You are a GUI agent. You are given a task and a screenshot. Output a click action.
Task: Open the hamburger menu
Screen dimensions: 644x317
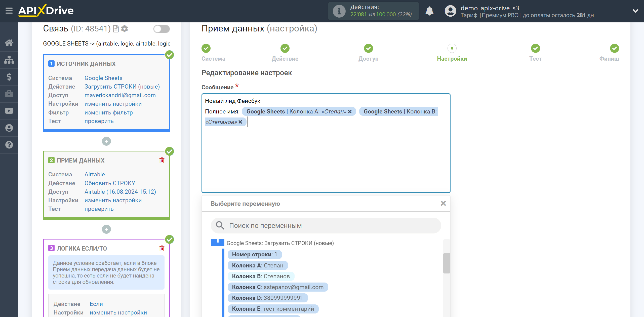9,11
